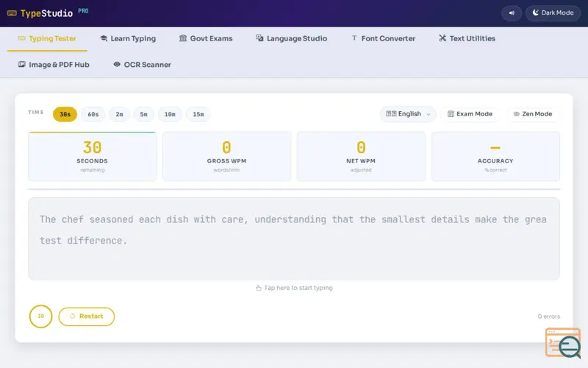Open the OCR Scanner tab
The image size is (588, 368).
pyautogui.click(x=142, y=65)
